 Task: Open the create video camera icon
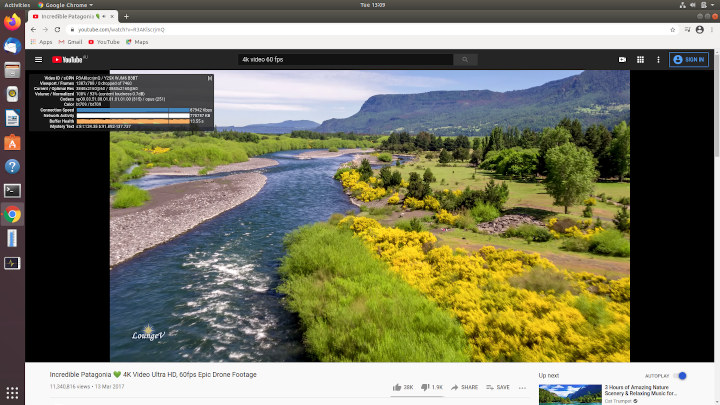(622, 60)
